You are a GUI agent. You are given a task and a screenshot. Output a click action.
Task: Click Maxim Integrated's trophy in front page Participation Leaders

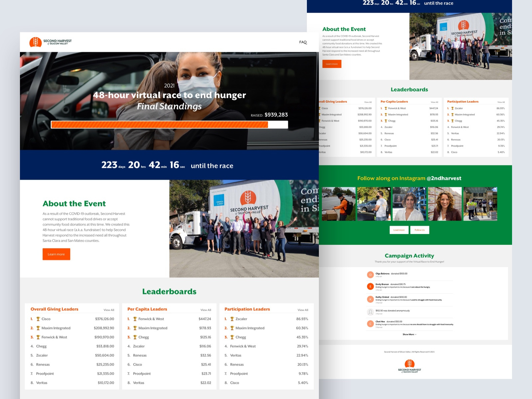click(232, 328)
